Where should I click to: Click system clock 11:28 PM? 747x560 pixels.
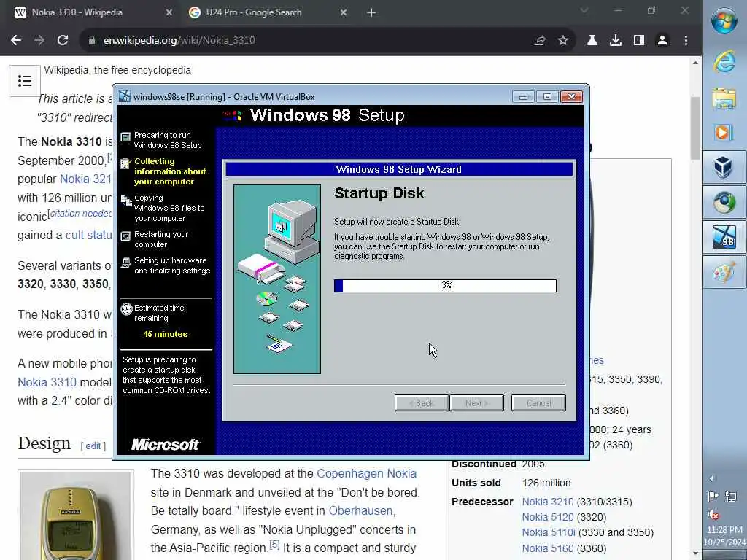coord(724,529)
